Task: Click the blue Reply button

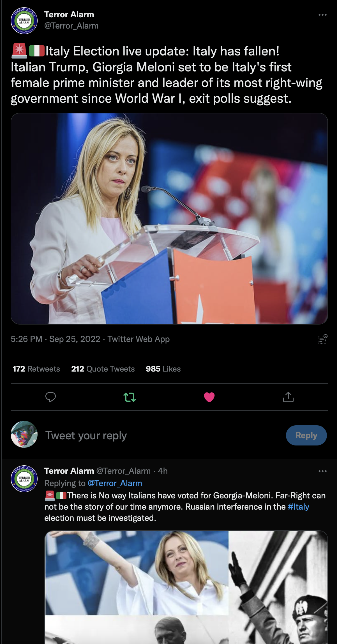Action: (x=306, y=435)
